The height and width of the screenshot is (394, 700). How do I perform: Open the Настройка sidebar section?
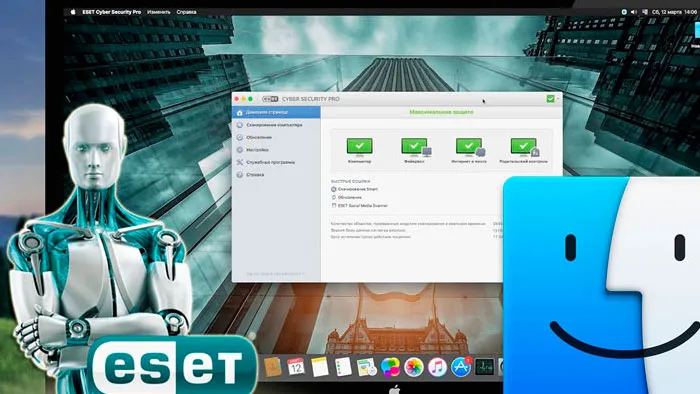pos(276,150)
